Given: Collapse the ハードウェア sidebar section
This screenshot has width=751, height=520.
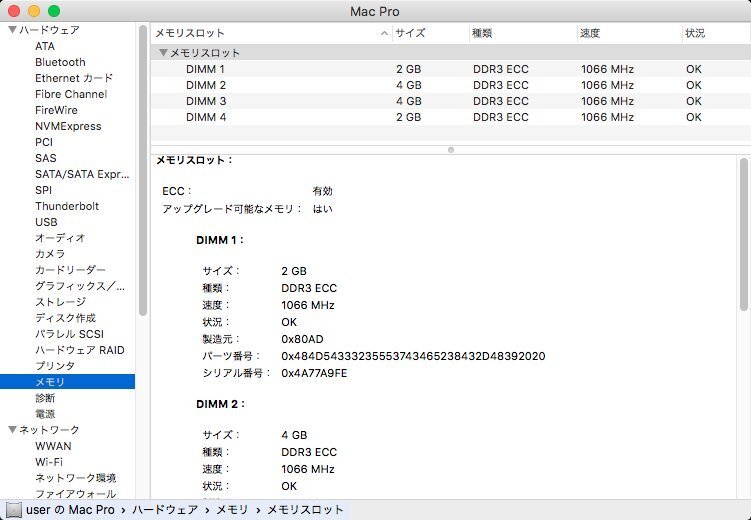Looking at the screenshot, I should pyautogui.click(x=12, y=30).
